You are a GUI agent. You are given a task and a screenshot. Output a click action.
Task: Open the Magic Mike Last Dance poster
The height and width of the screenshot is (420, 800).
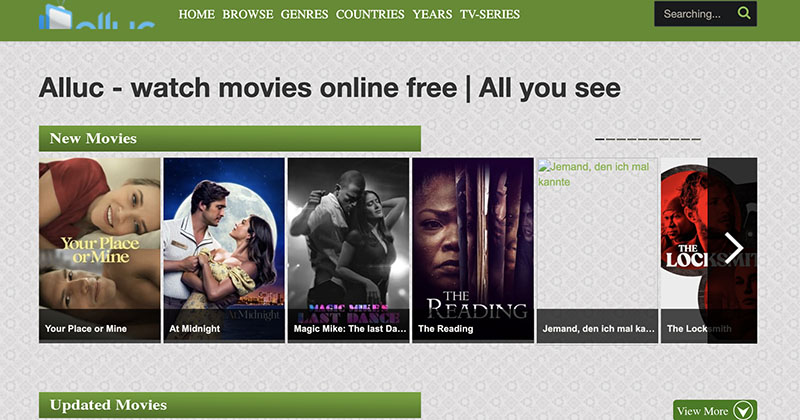pos(348,250)
